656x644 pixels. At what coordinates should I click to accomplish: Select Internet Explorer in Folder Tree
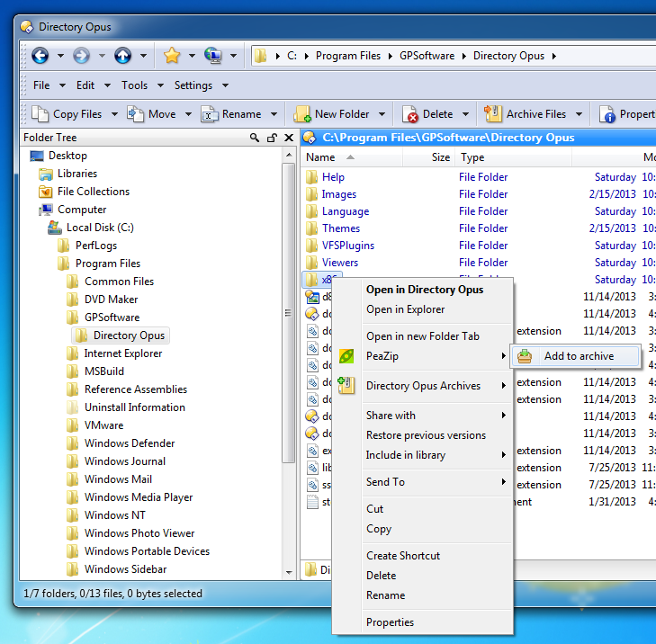point(123,353)
